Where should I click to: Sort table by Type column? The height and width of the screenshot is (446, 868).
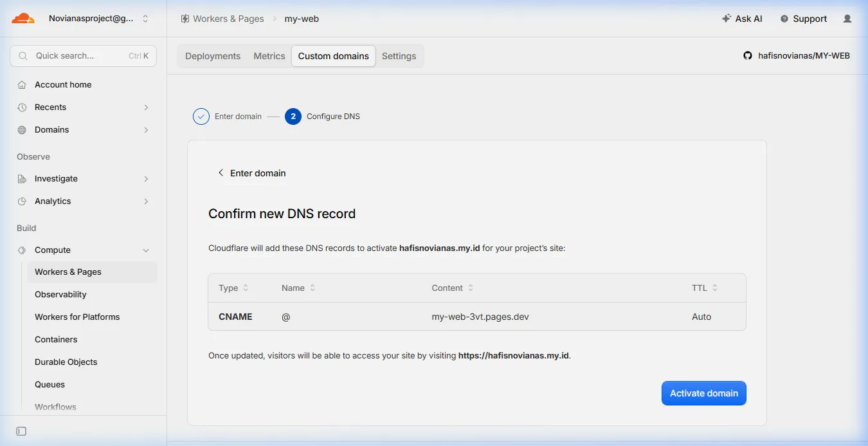pos(233,288)
